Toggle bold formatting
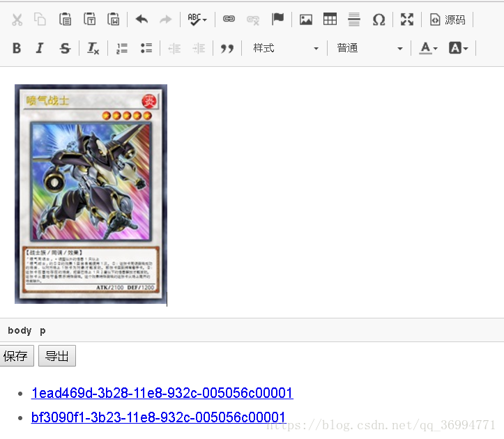Image resolution: width=504 pixels, height=439 pixels. [x=17, y=48]
